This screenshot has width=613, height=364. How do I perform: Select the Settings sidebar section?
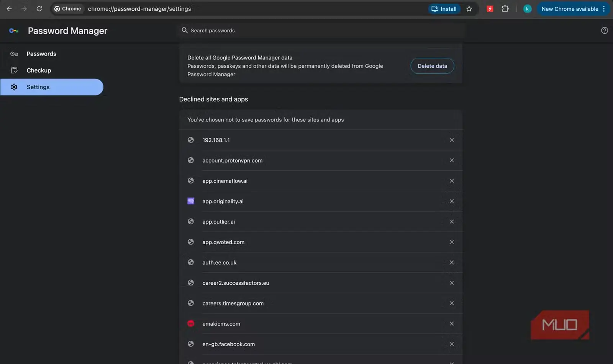52,87
